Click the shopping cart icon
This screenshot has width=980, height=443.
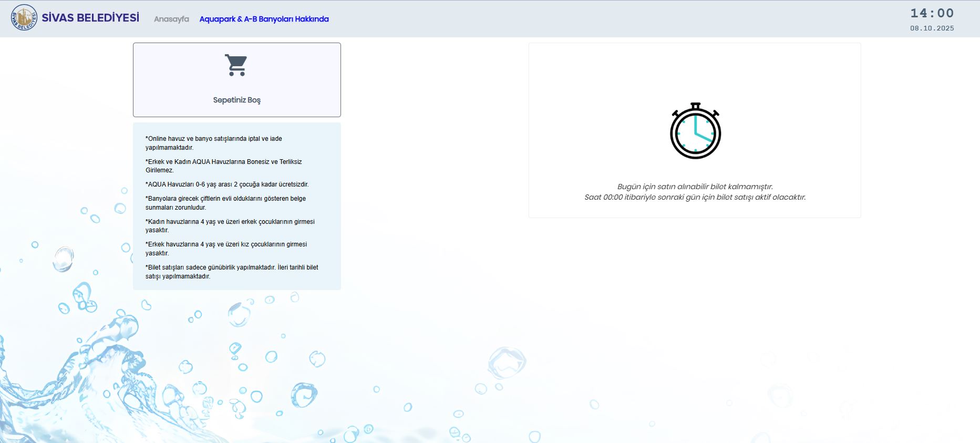tap(236, 65)
